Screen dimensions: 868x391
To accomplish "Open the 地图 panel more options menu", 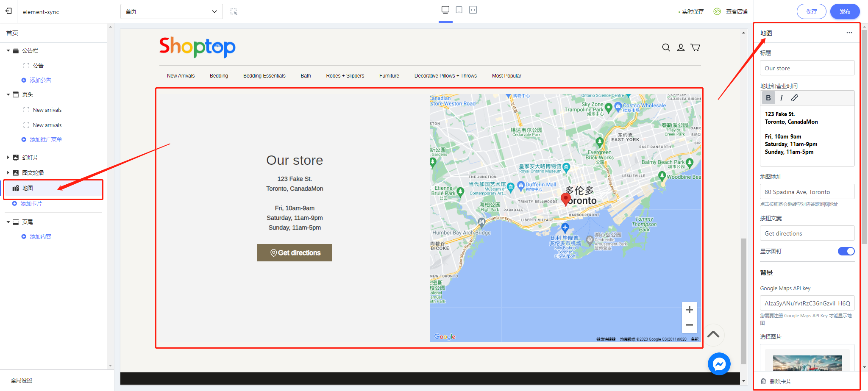I will pos(849,33).
